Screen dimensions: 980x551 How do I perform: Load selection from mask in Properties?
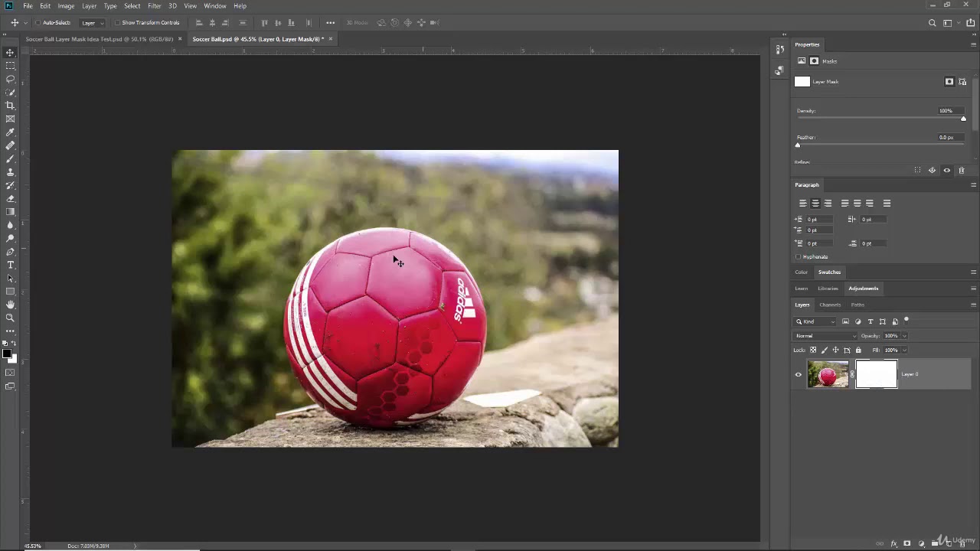(x=917, y=171)
